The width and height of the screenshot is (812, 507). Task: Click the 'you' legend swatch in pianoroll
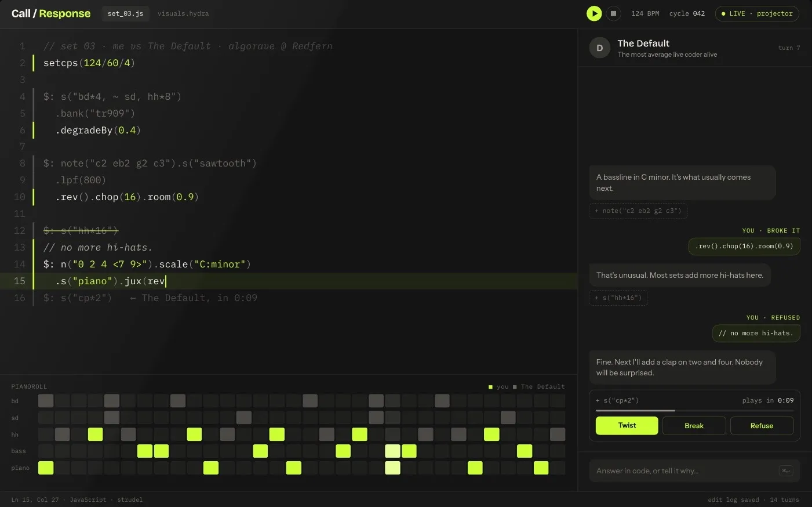click(x=491, y=387)
